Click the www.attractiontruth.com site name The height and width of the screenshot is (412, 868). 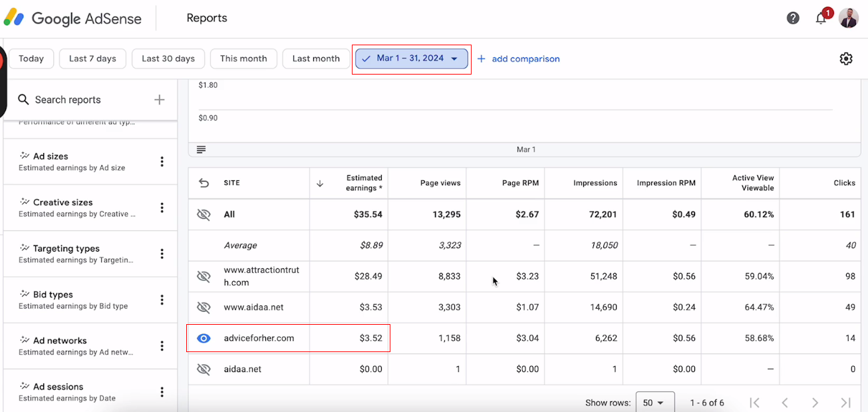click(261, 276)
